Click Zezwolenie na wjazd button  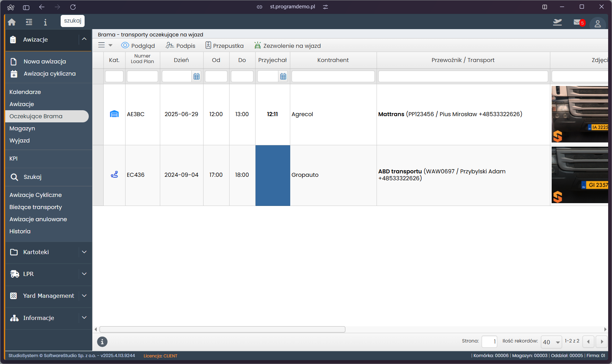point(287,45)
